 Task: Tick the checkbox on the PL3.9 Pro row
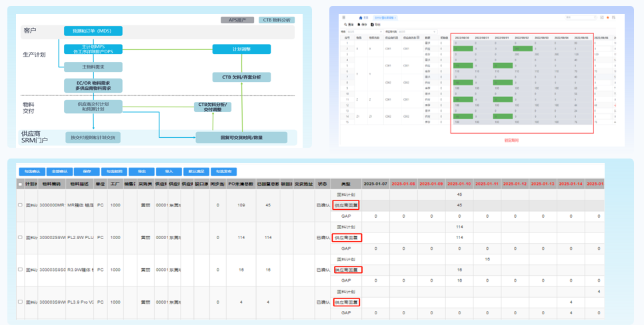point(20,302)
